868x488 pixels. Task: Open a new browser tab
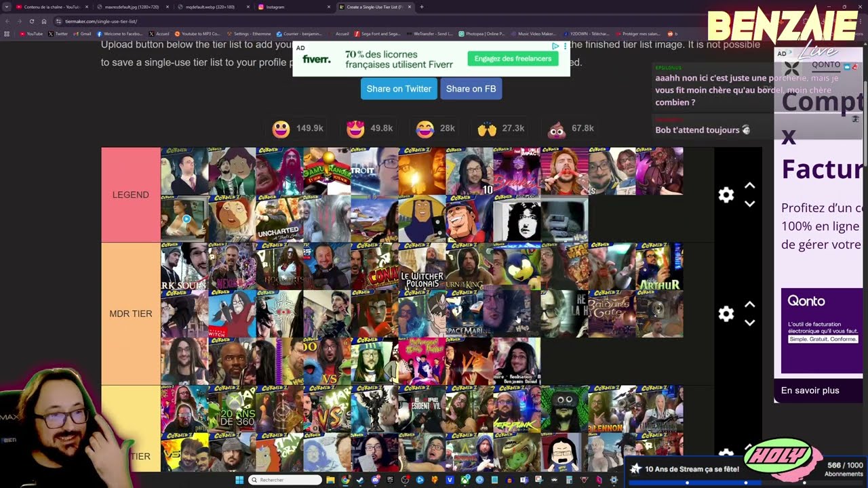point(422,7)
